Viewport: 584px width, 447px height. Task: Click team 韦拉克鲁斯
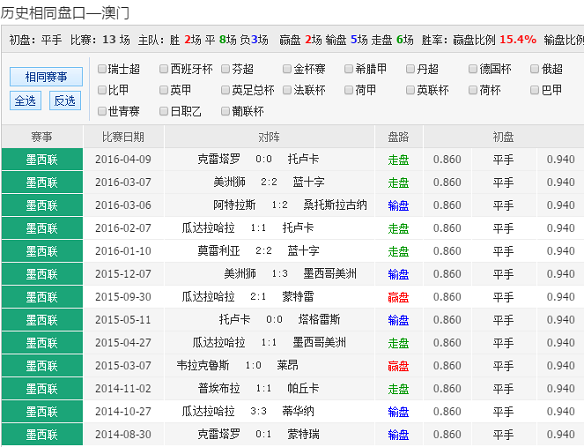click(x=203, y=365)
